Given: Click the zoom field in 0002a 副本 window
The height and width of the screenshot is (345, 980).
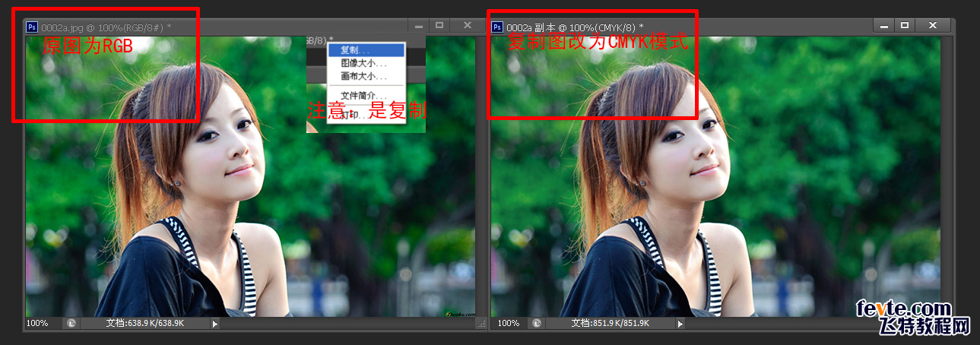Looking at the screenshot, I should click(x=509, y=323).
